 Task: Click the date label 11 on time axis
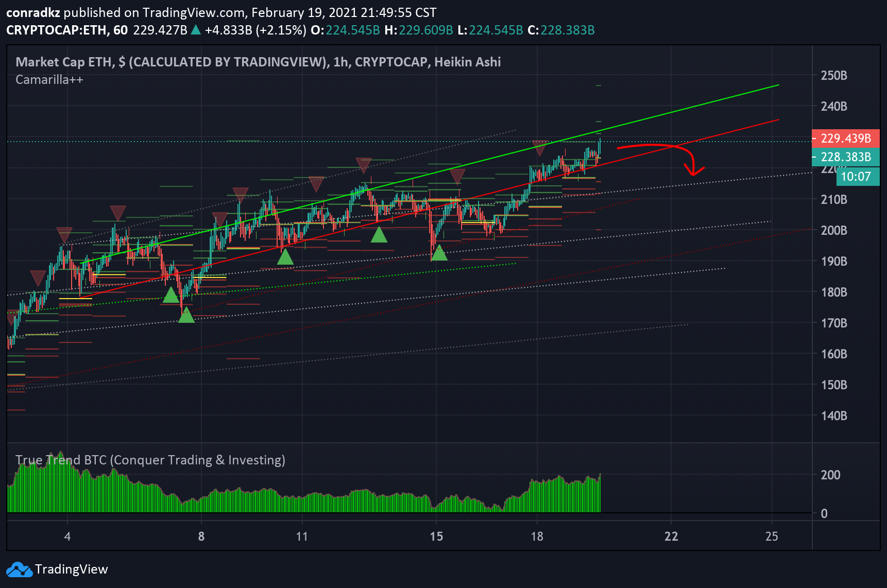click(302, 537)
